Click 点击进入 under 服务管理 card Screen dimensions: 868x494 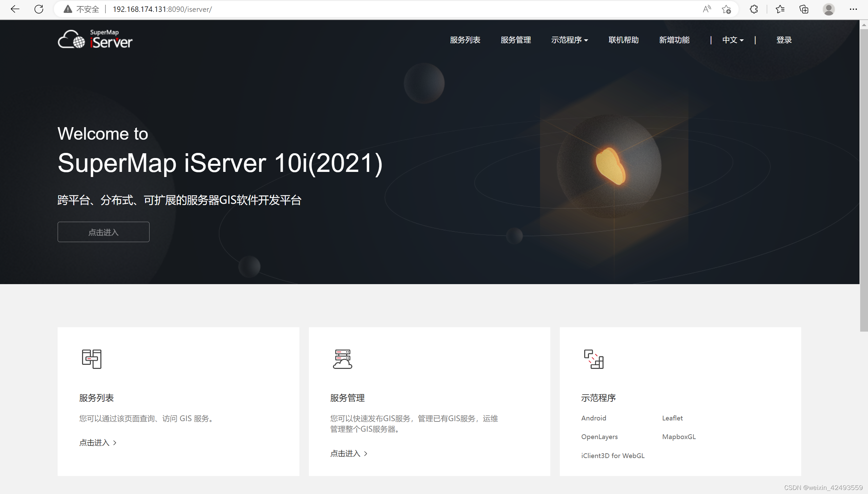(x=349, y=454)
